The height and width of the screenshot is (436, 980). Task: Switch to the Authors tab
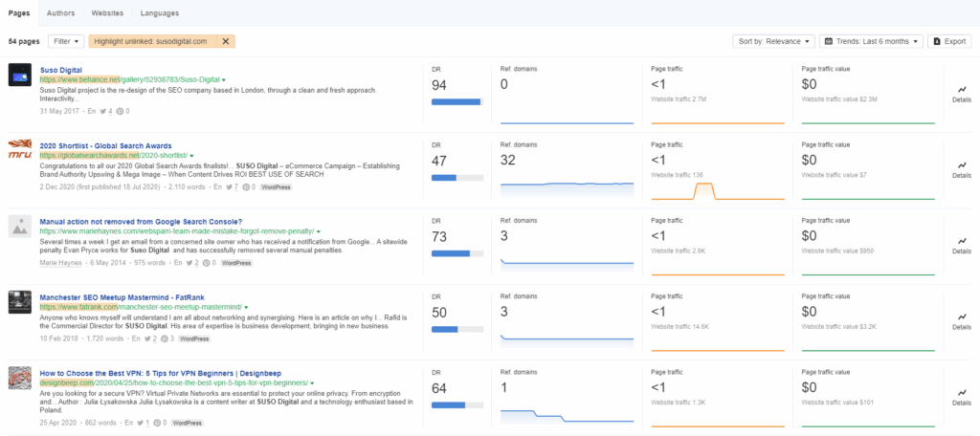coord(60,12)
